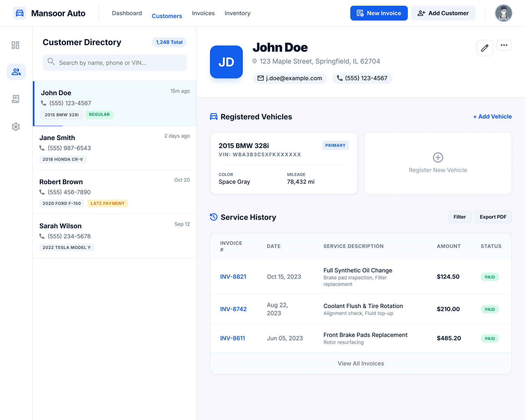The width and height of the screenshot is (525, 420).
Task: Open the Filter options for Service History
Action: point(459,217)
